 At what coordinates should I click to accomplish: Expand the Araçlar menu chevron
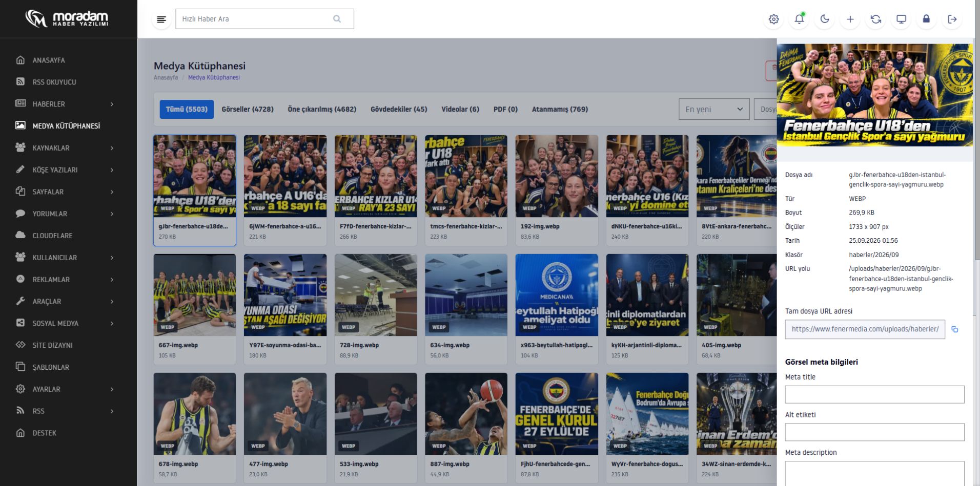(x=112, y=302)
